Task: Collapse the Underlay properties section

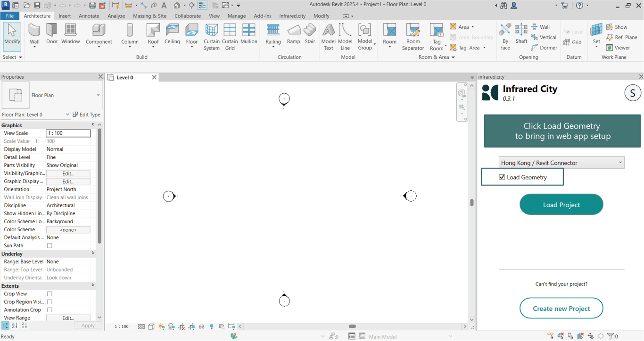Action: 93,253
